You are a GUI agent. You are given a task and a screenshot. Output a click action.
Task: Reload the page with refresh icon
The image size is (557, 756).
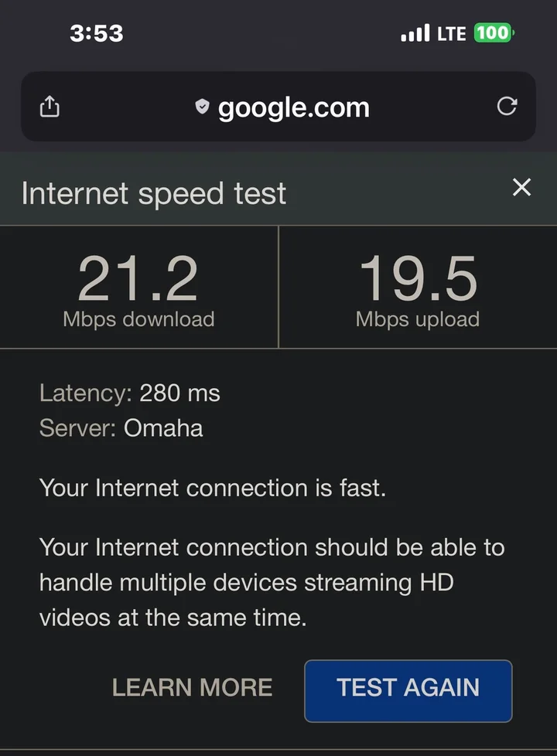click(x=507, y=107)
